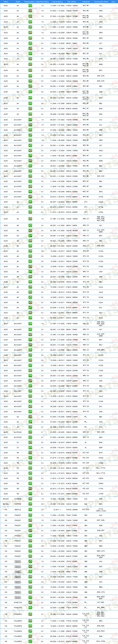This screenshot has width=118, height=644.
Task: Click production years '06.2007 -> 03.2012' cell
Action: [57, 202]
